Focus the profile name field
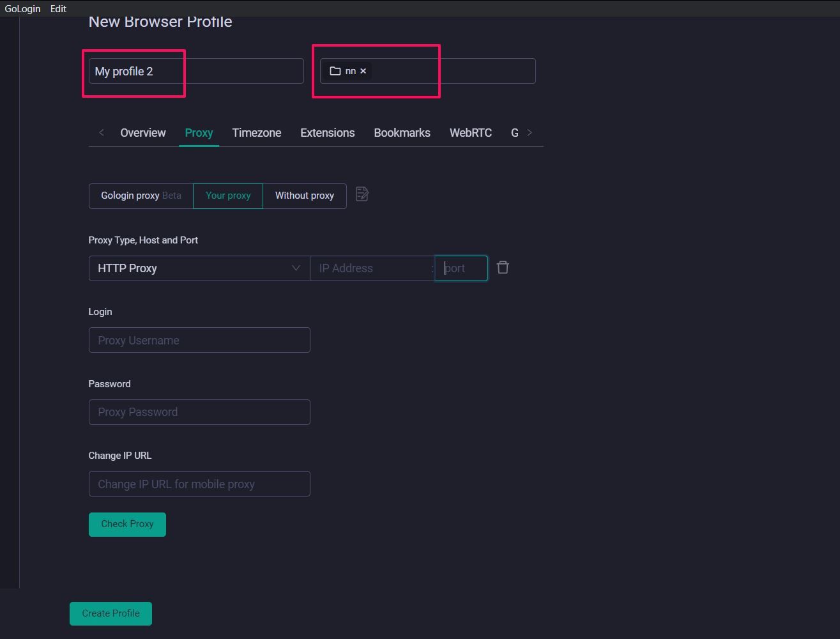Screen dimensions: 840x639 (x=196, y=71)
